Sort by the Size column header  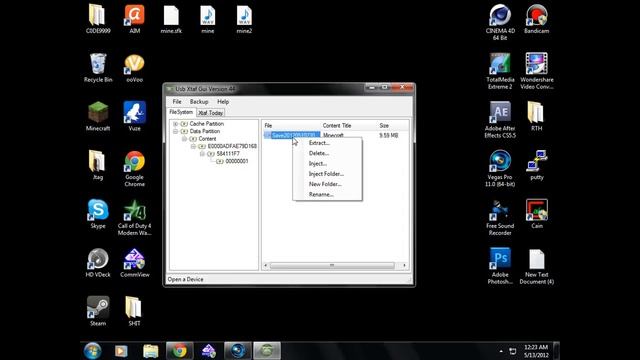click(393, 125)
